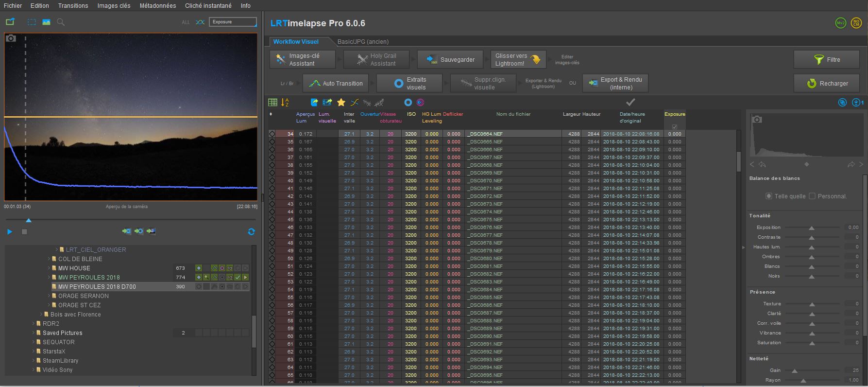Click the Auto Transition button

pos(336,84)
